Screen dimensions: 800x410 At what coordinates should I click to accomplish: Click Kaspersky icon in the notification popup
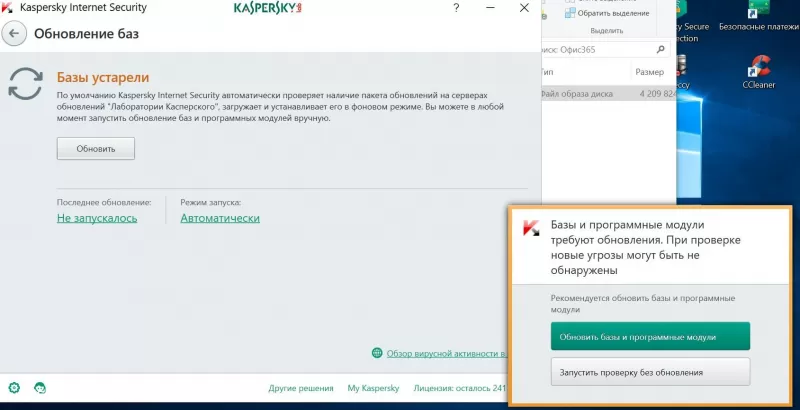[531, 227]
